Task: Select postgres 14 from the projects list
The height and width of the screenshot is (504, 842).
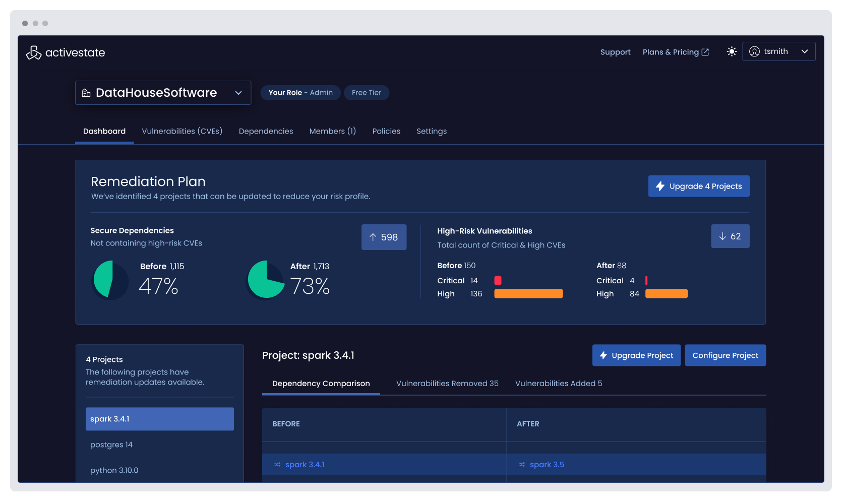Action: (111, 445)
